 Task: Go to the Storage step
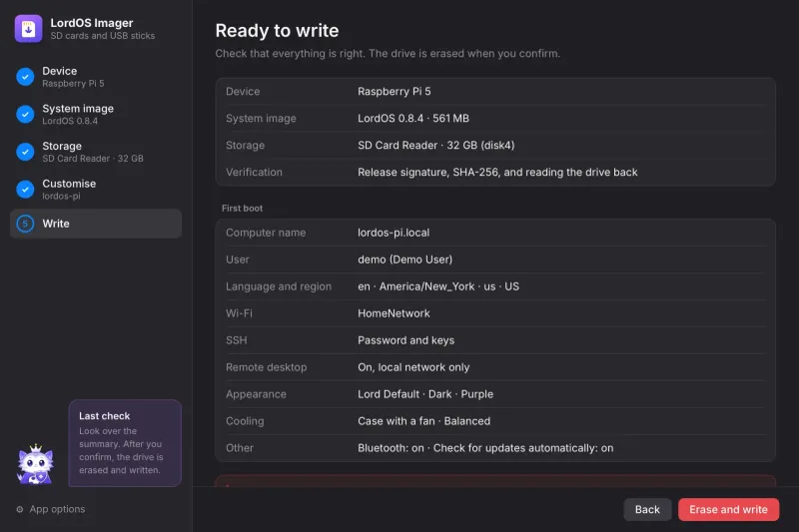(x=96, y=152)
